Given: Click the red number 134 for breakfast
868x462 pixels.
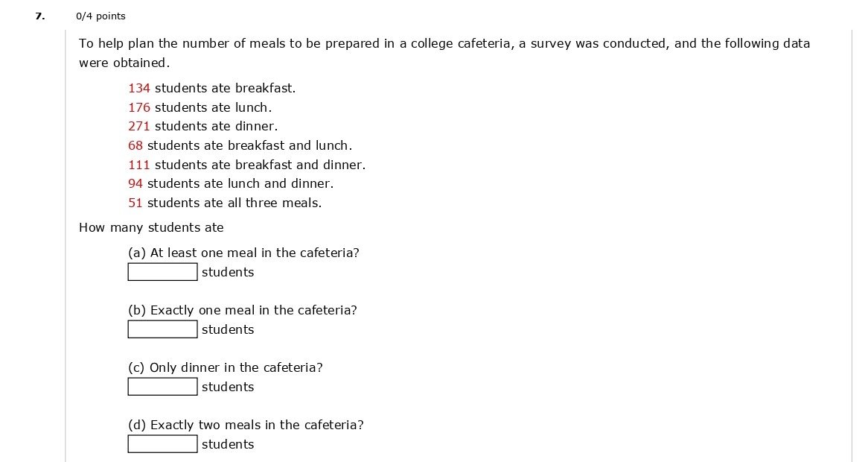Looking at the screenshot, I should (x=139, y=88).
